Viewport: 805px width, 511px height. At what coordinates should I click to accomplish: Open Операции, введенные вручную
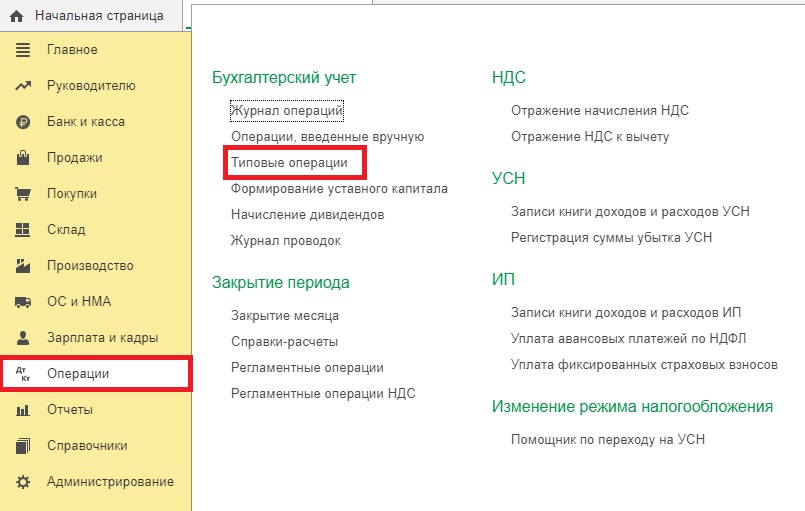click(x=328, y=137)
